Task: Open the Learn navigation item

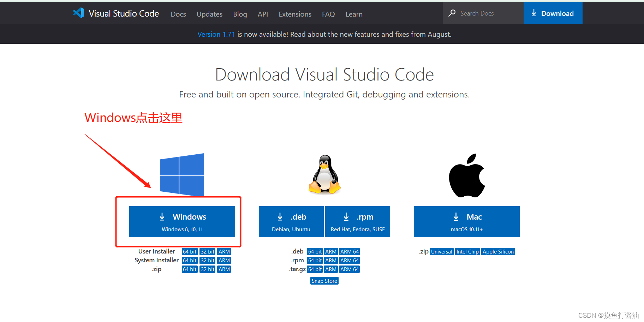Action: click(x=354, y=14)
